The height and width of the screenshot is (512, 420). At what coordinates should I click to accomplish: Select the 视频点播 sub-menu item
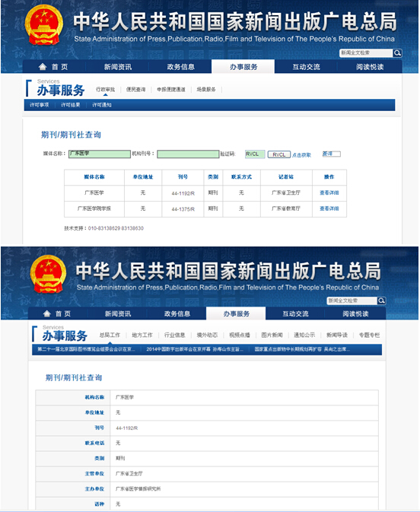pos(240,335)
